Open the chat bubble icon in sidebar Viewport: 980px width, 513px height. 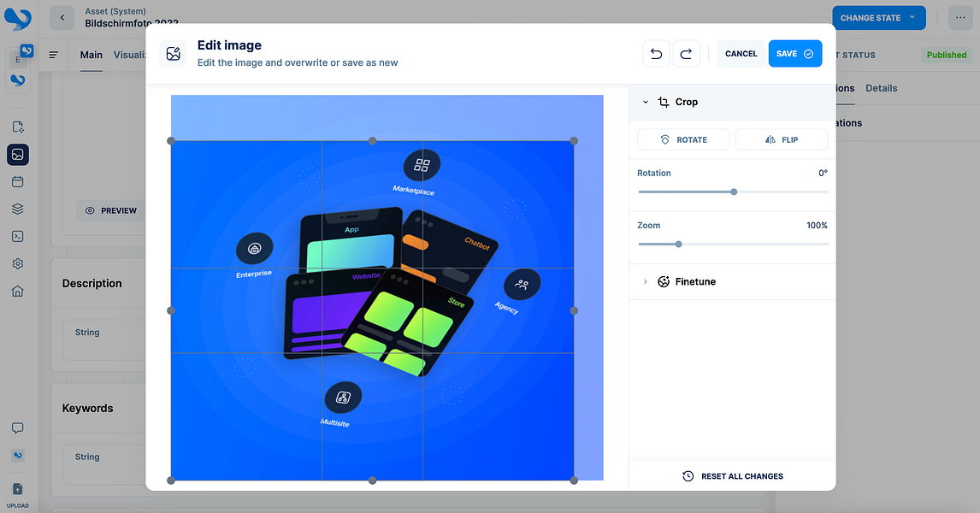coord(17,428)
